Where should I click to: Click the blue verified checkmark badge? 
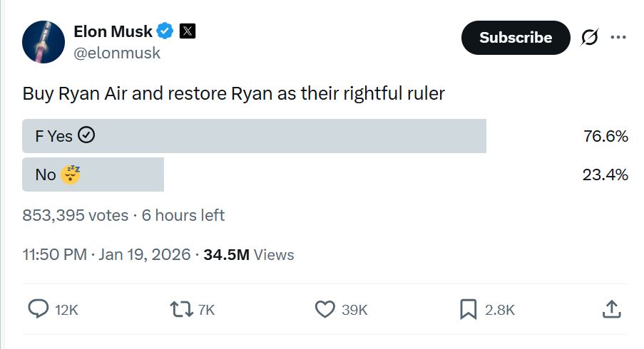(x=165, y=31)
